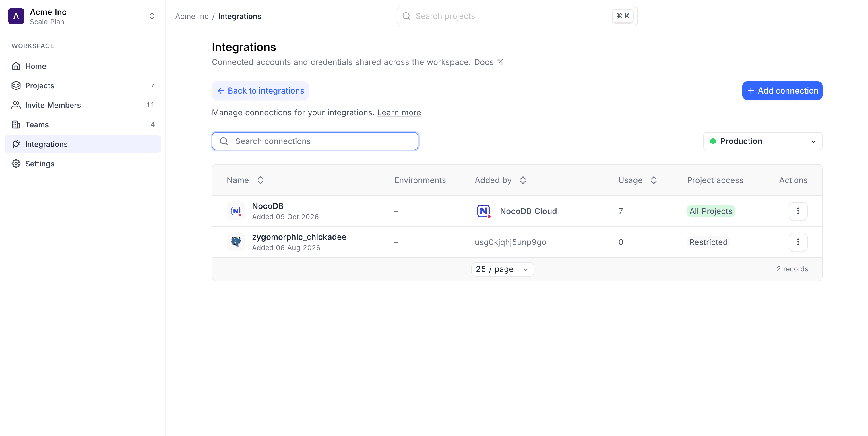The image size is (868, 436).
Task: Click the usg0kjqhj5unp9go added-by value
Action: pyautogui.click(x=510, y=242)
